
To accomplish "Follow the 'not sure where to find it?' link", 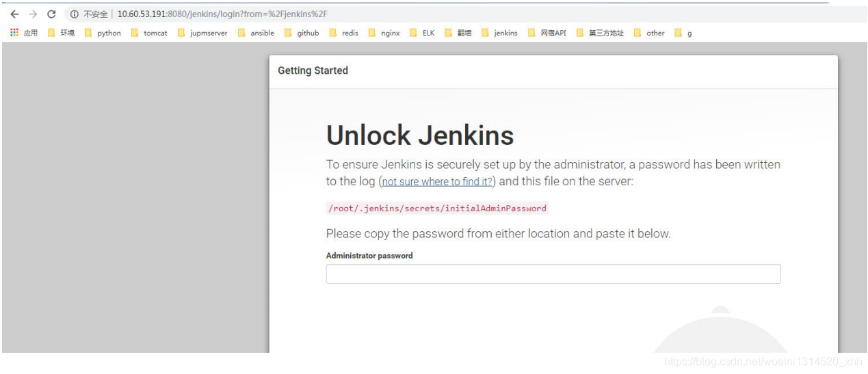I will 437,182.
